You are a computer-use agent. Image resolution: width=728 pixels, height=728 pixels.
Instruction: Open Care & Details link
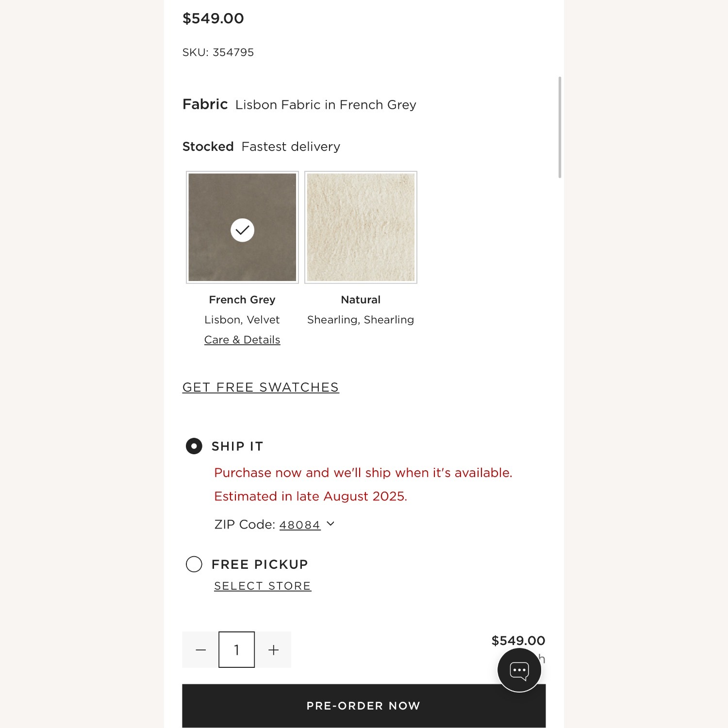[x=242, y=340]
